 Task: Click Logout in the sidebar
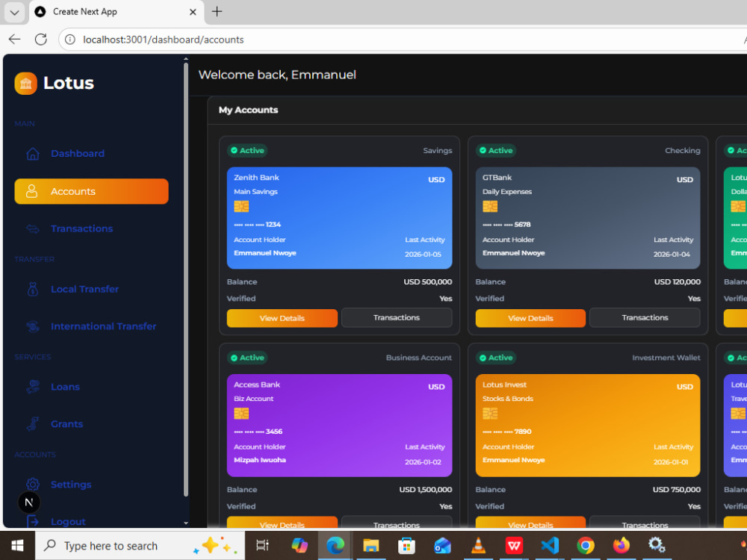[x=91, y=521]
